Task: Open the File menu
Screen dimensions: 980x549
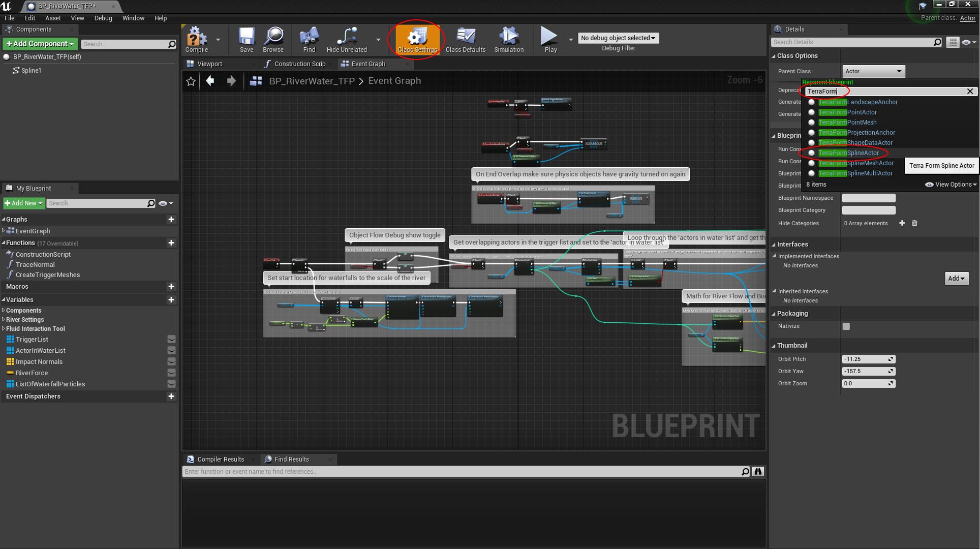Action: 9,18
